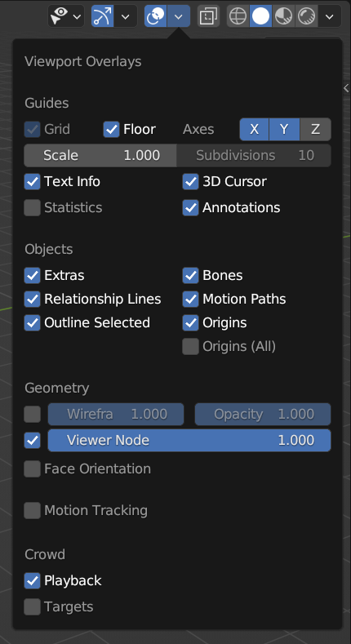The height and width of the screenshot is (644, 351).
Task: Enable the Statistics checkbox
Action: 32,208
